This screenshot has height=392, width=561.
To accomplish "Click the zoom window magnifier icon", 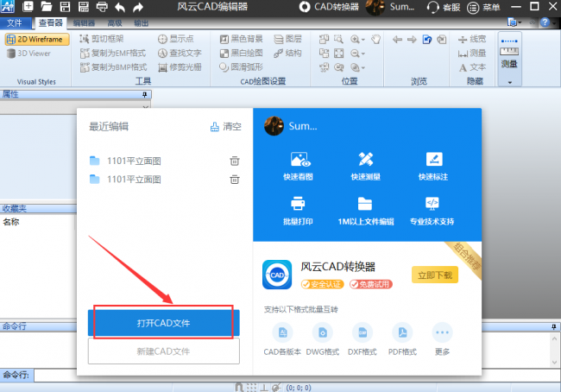I will coord(338,39).
